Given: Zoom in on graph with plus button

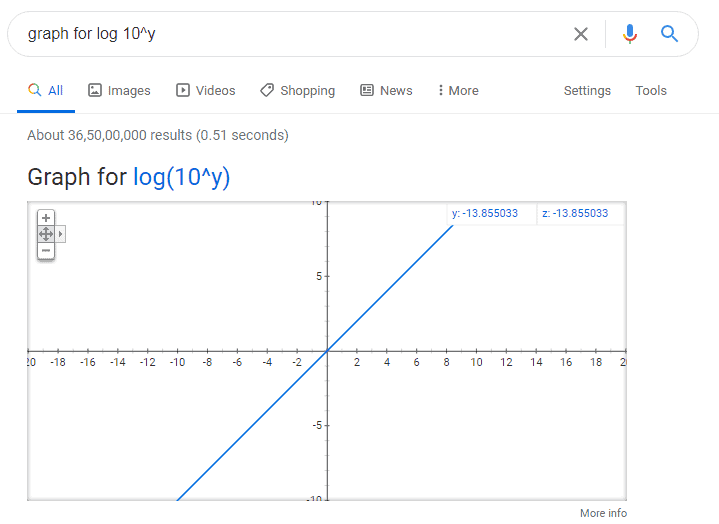Looking at the screenshot, I should (46, 218).
